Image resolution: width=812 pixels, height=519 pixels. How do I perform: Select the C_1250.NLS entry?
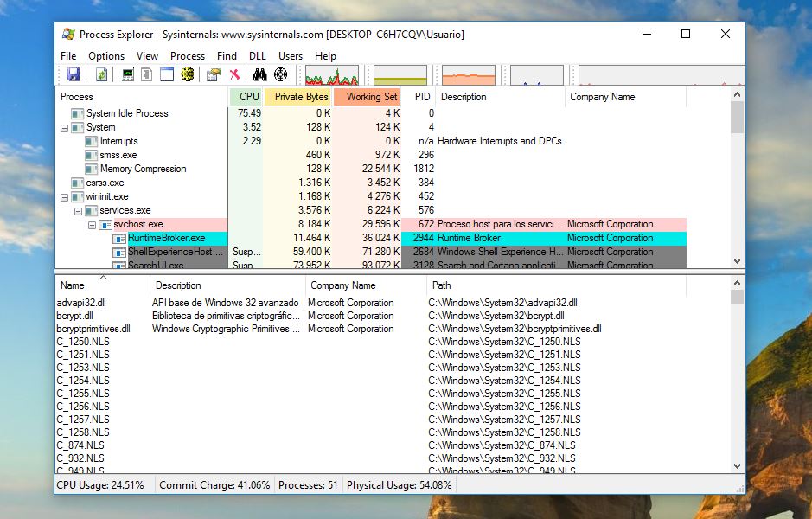(x=83, y=342)
